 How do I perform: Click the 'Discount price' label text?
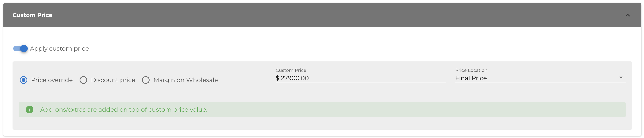pyautogui.click(x=113, y=80)
